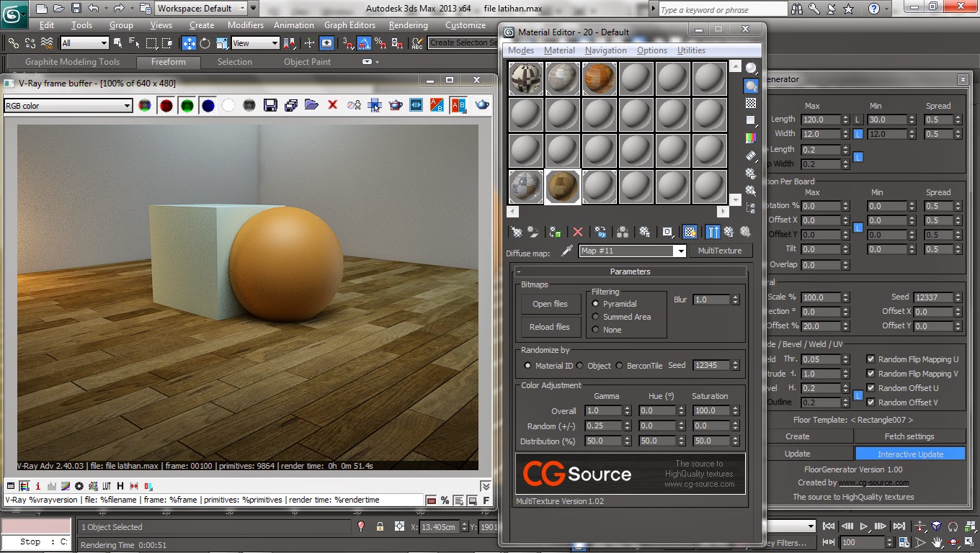Switch to the Freeform ribbon tab
Screen dimensions: 980x553
coord(168,62)
